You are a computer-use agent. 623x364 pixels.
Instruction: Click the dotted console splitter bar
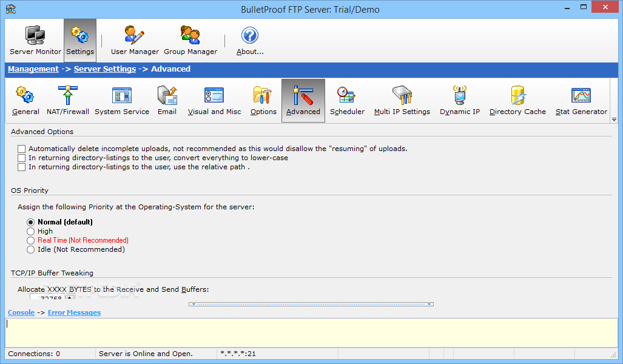311,304
